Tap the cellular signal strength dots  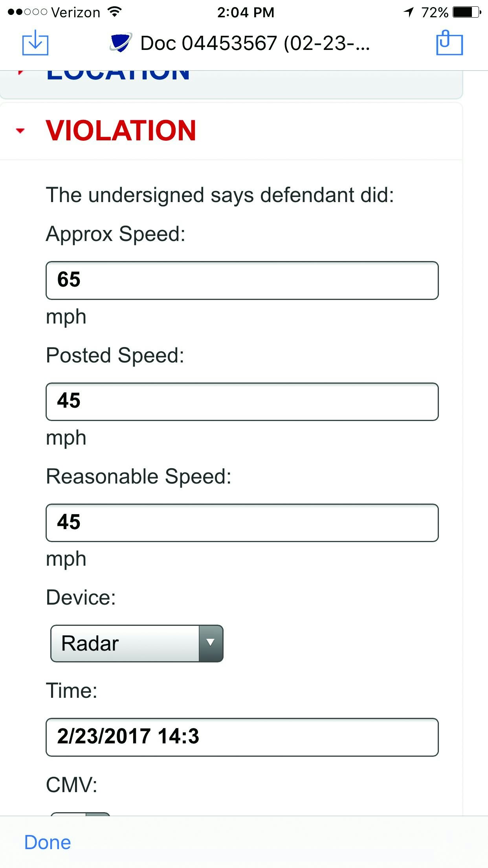tap(28, 12)
